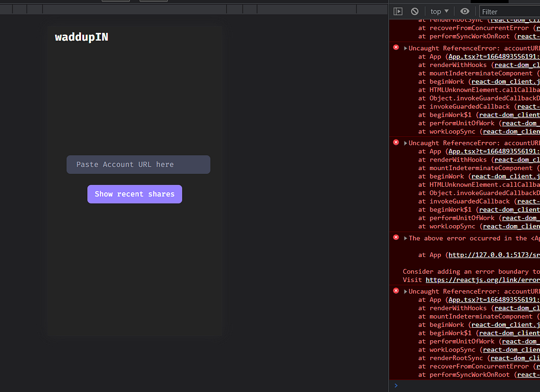
Task: Click error icon of ReferenceError below reactjs.org link
Action: (396, 290)
